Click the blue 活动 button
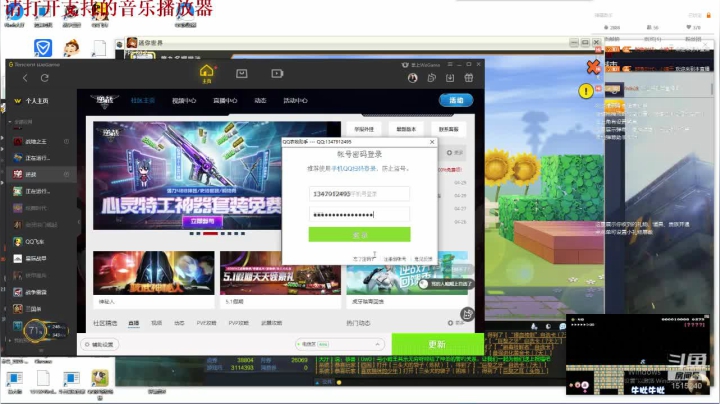The height and width of the screenshot is (404, 720). click(456, 100)
